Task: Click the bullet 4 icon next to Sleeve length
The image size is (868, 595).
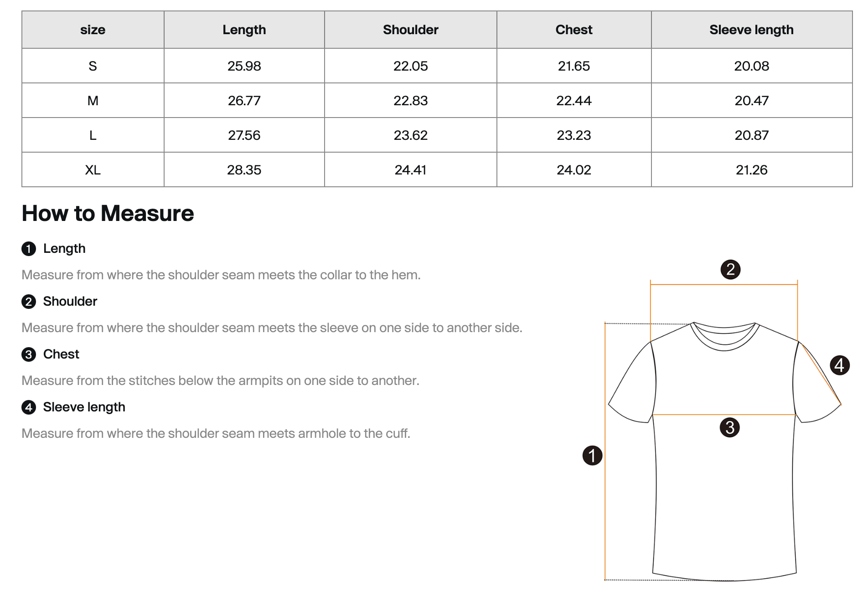Action: (x=29, y=407)
